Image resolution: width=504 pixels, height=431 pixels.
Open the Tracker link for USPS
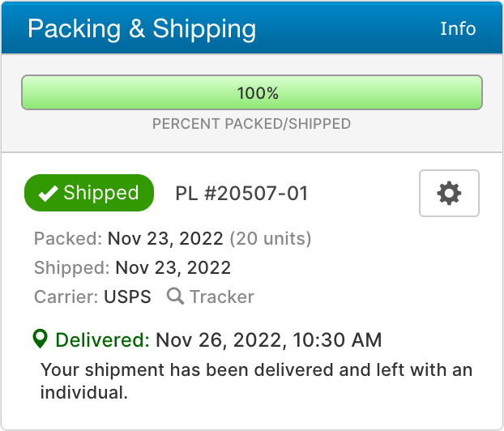click(x=221, y=297)
